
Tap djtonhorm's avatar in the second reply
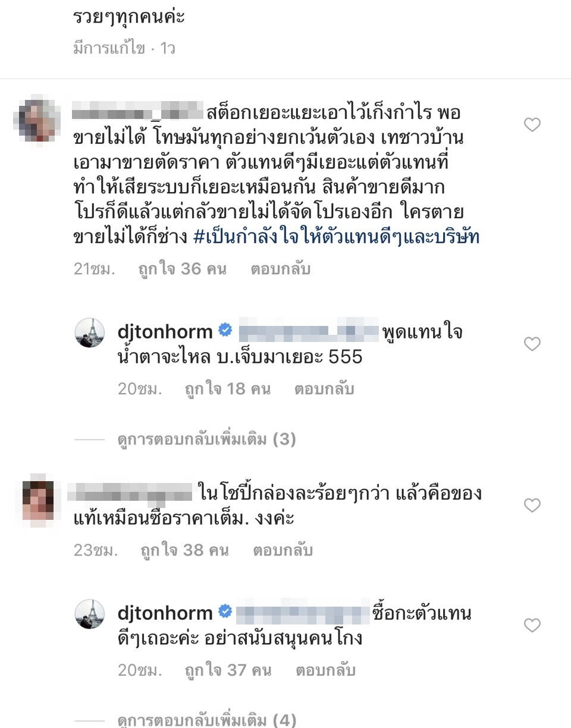tap(90, 614)
